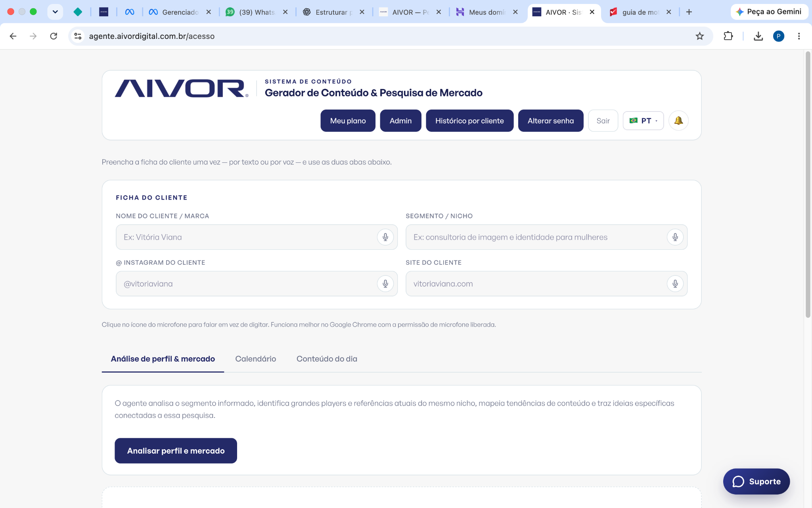Screen dimensions: 812x508
Task: Click Alterar senha
Action: point(550,121)
